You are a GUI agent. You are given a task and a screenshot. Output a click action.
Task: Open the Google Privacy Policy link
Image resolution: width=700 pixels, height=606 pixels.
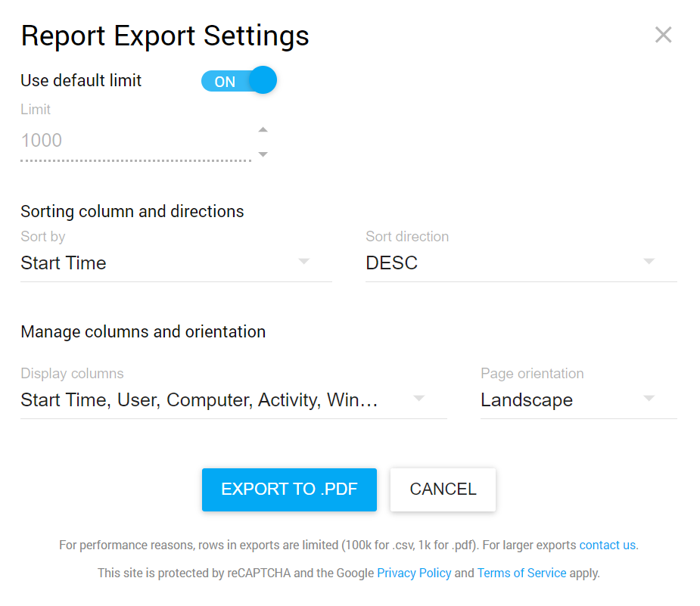point(414,573)
